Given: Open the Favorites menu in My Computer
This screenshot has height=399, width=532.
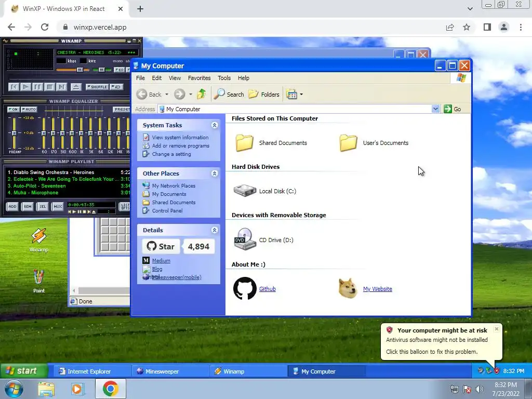Looking at the screenshot, I should [x=199, y=78].
